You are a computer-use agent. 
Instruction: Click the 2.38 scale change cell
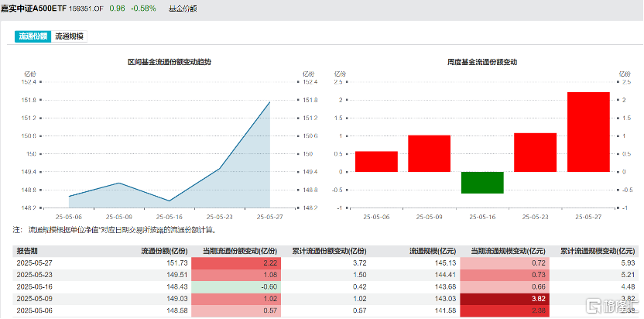coord(505,310)
